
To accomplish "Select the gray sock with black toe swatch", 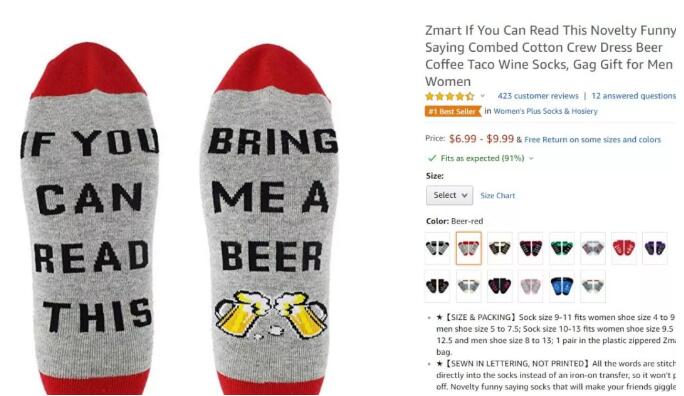I will tap(438, 248).
